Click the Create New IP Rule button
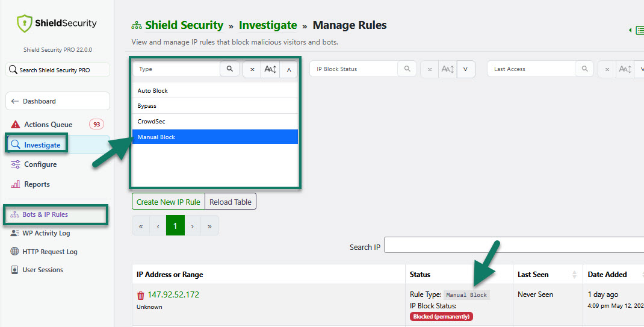 click(x=169, y=202)
